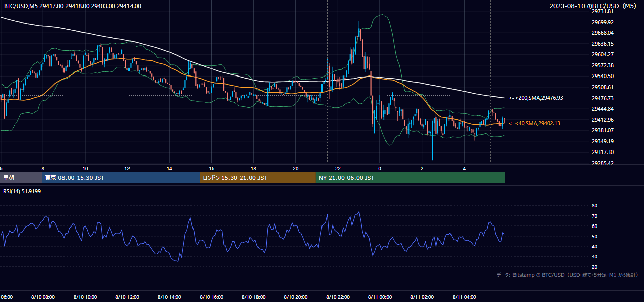The image size is (644, 302).
Task: Click the 29476.73 price axis label
Action: point(602,98)
